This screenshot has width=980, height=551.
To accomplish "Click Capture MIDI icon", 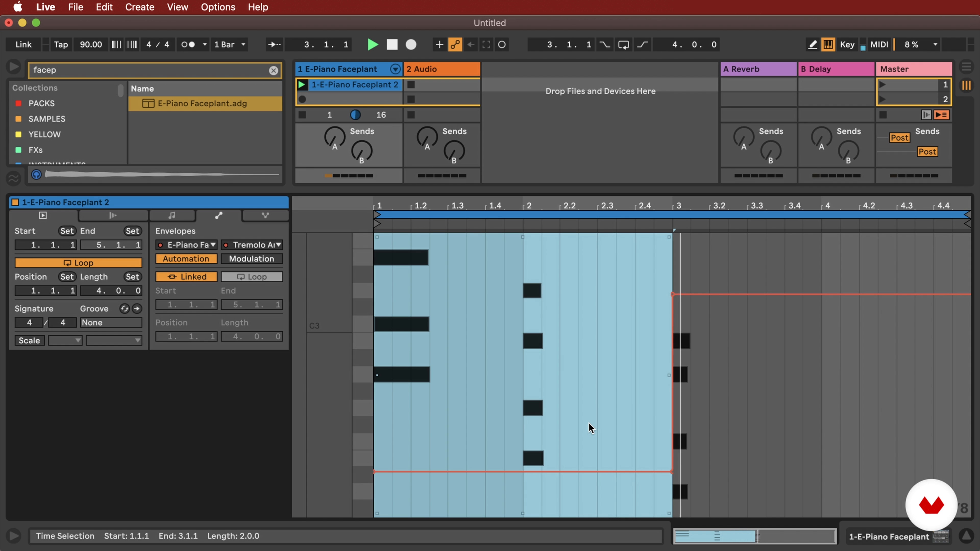I will point(486,44).
